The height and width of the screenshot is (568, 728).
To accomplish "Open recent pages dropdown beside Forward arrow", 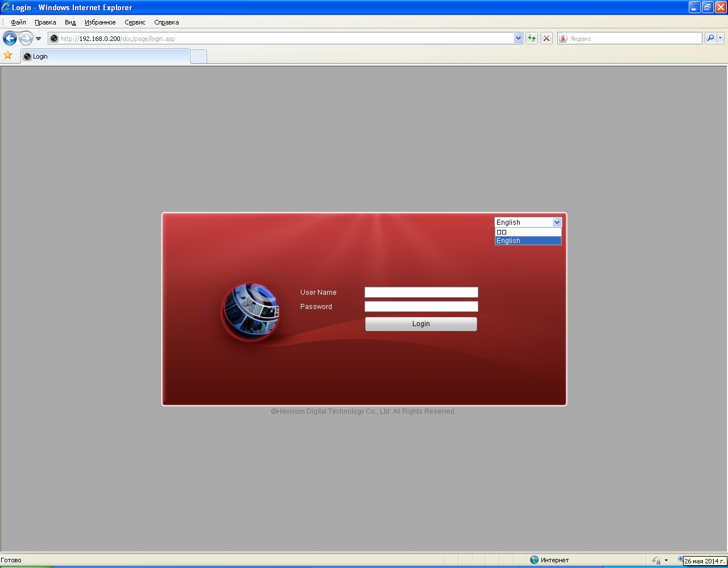I will click(39, 39).
